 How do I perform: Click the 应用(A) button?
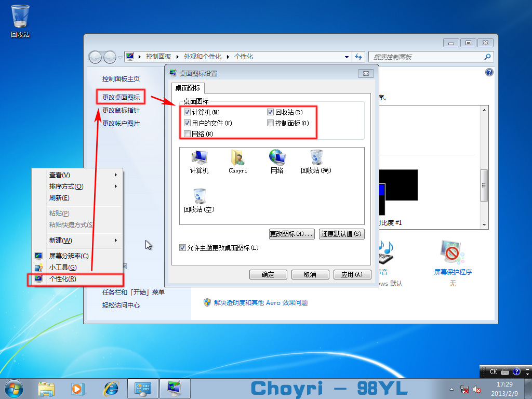pos(352,274)
